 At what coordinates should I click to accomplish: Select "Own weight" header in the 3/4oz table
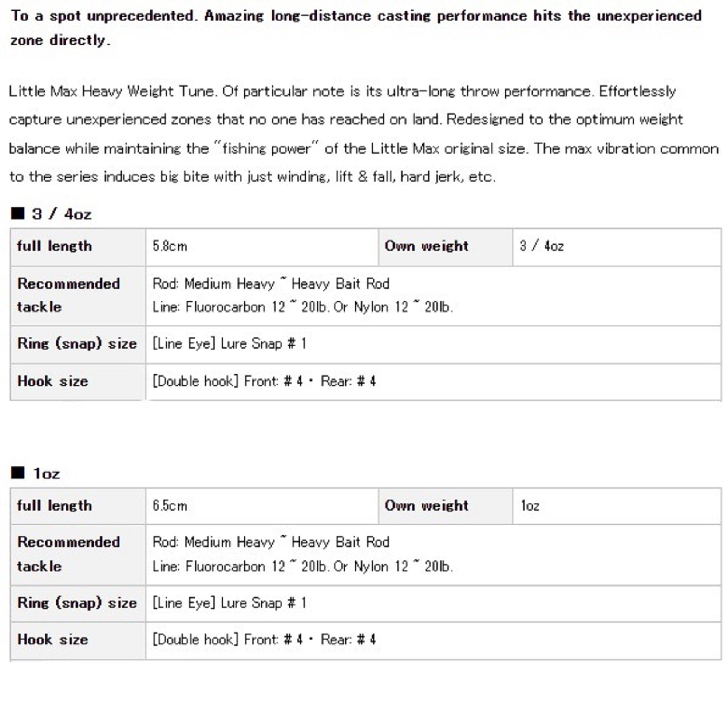click(426, 246)
